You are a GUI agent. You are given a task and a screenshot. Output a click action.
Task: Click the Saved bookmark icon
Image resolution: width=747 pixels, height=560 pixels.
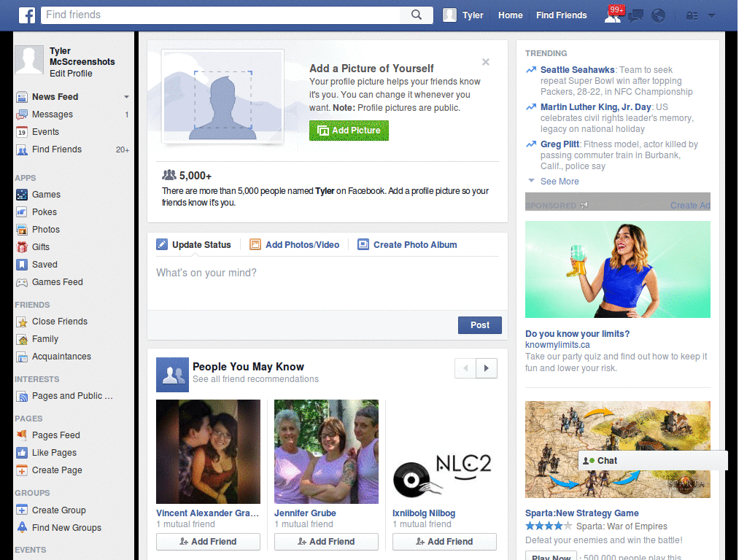pos(22,264)
